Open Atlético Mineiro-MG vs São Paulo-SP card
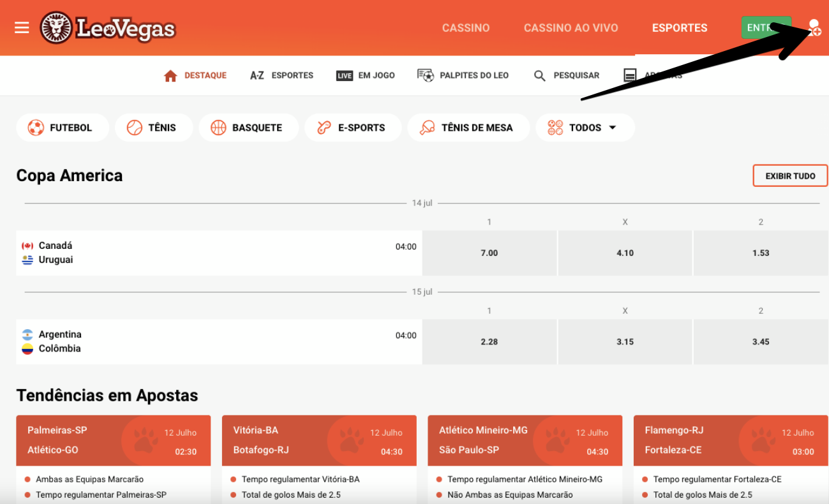Screen dimensions: 829x504 (525, 440)
